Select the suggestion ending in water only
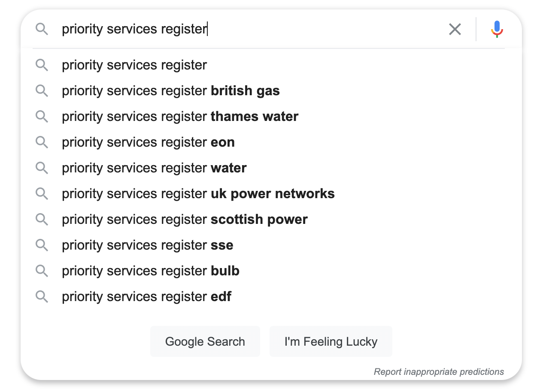The height and width of the screenshot is (392, 540). (271, 168)
